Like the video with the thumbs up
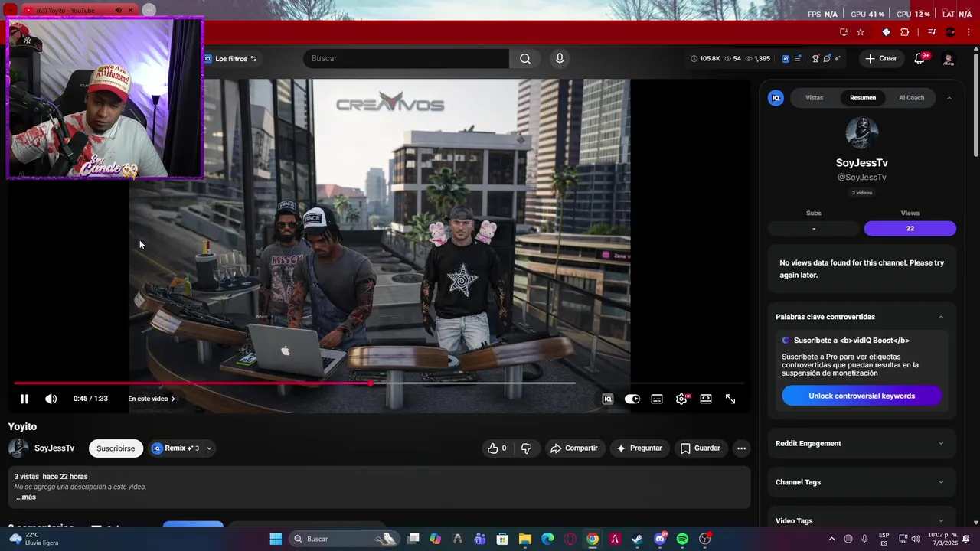The width and height of the screenshot is (980, 551). 497,448
